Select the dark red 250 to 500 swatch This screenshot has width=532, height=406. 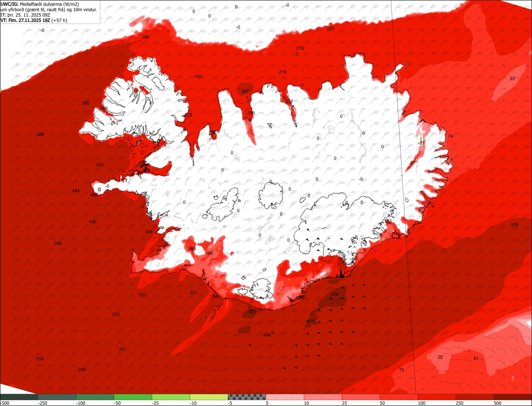pos(475,396)
